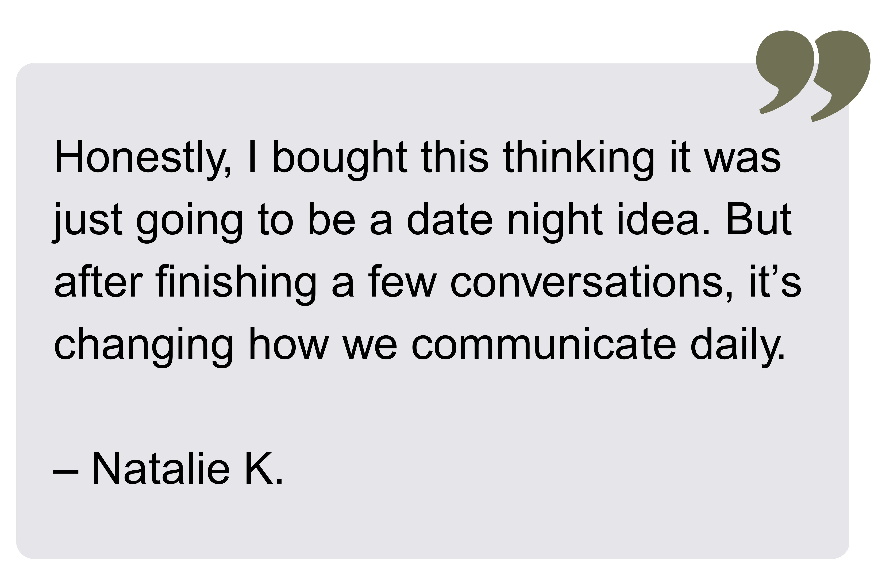Click the olive quotation mark icon
The width and height of the screenshot is (882, 588).
813,81
